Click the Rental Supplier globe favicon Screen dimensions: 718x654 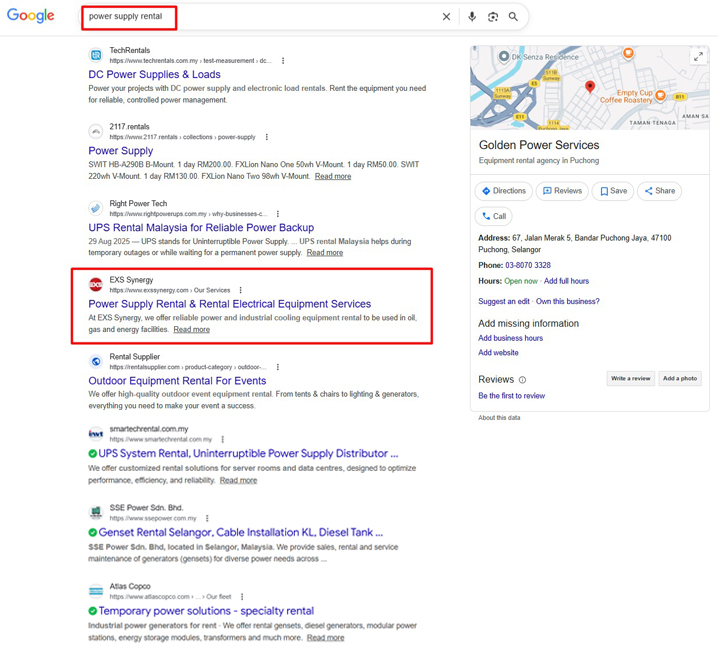click(x=96, y=361)
